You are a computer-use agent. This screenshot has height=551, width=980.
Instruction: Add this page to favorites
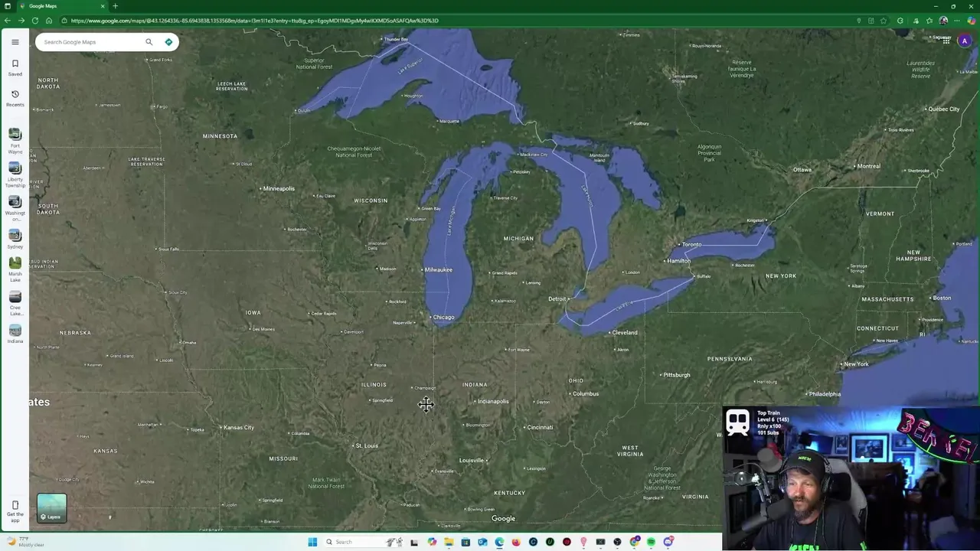click(884, 21)
